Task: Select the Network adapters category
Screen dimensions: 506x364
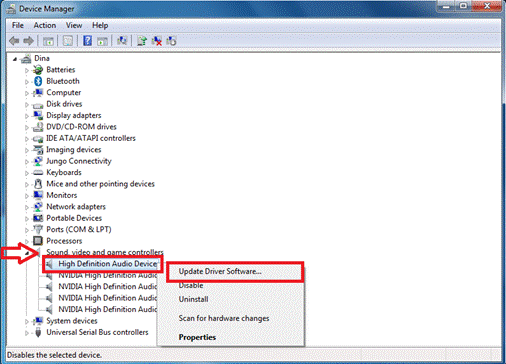Action: click(x=76, y=207)
